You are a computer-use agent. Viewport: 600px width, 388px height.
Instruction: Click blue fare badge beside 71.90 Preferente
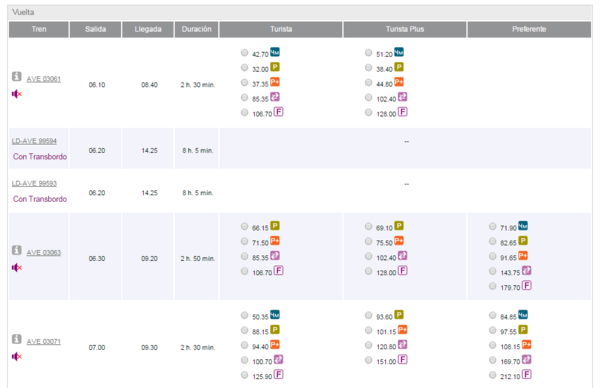coord(523,226)
